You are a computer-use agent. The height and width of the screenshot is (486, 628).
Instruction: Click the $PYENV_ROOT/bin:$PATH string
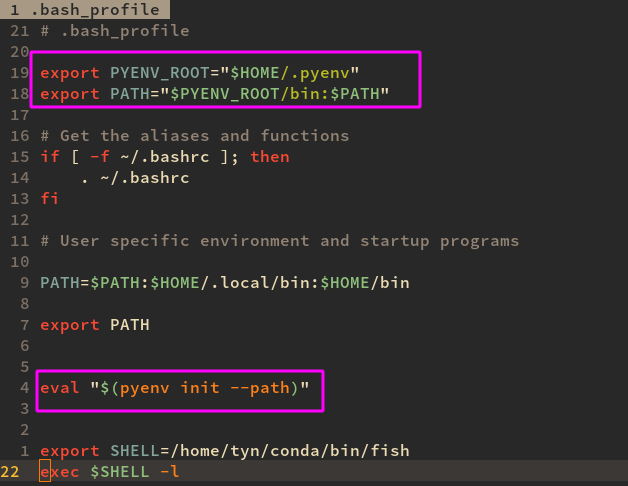[x=275, y=94]
